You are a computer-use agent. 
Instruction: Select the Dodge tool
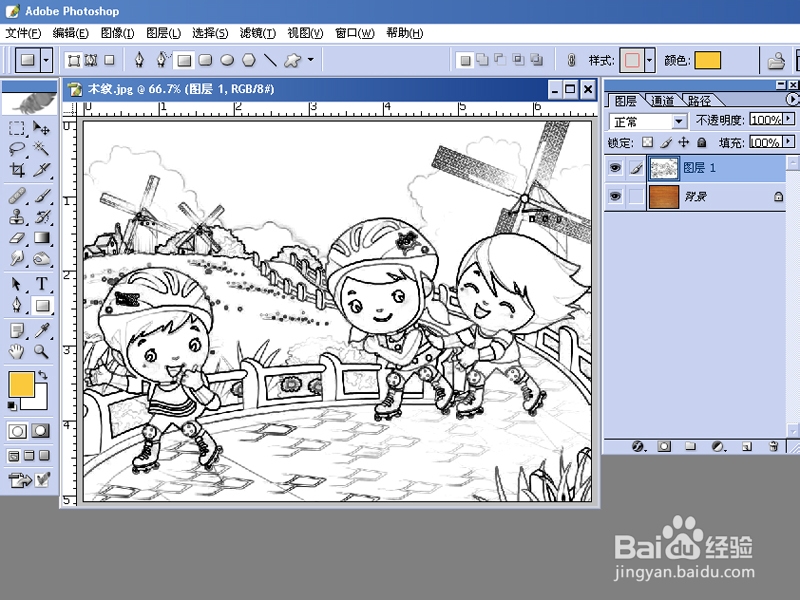(x=41, y=259)
